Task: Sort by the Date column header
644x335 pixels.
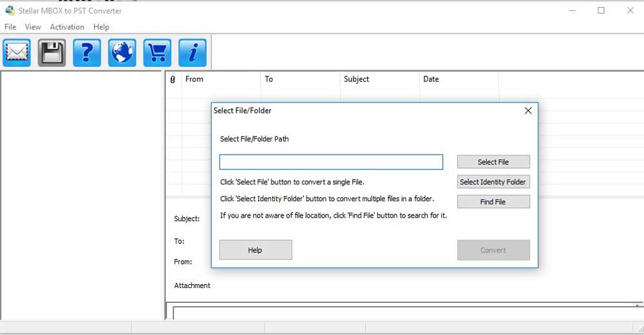Action: click(x=459, y=79)
